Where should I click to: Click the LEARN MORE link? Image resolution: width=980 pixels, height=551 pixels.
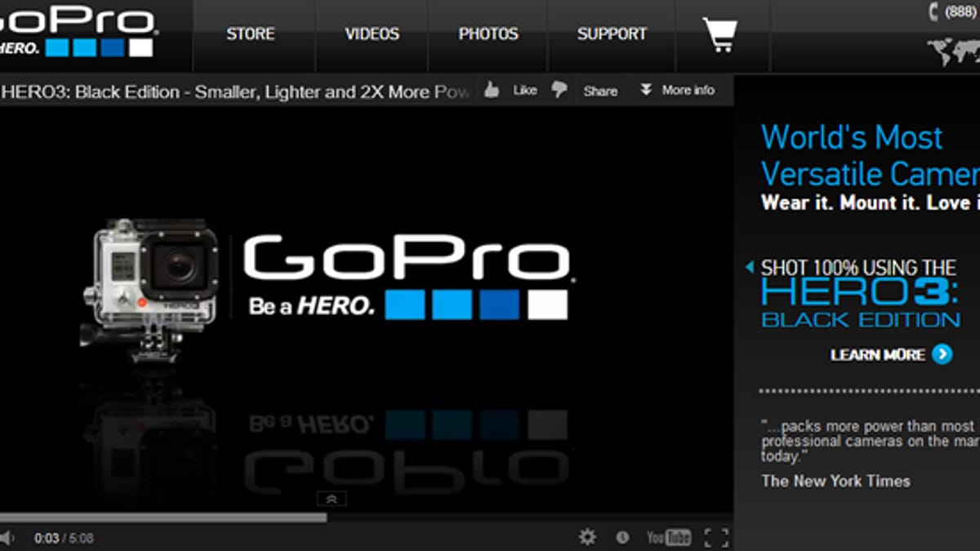[891, 354]
